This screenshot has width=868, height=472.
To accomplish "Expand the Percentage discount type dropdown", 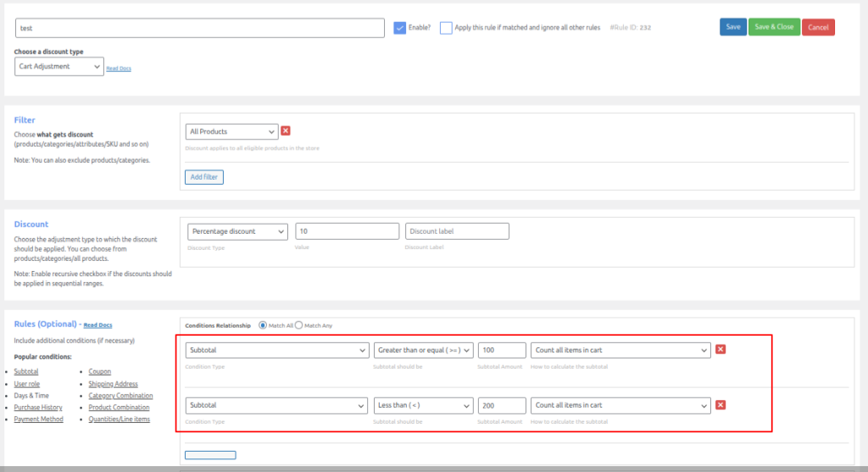I will coord(237,231).
